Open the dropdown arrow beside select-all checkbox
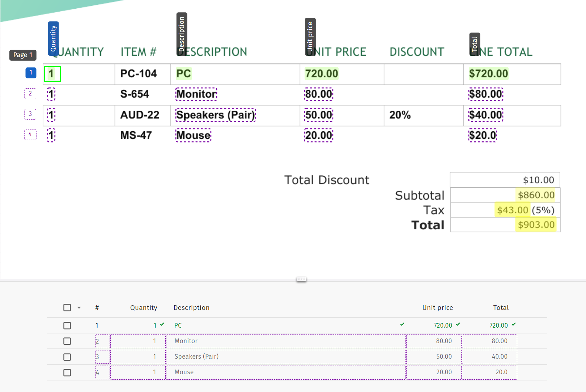Screen dimensions: 586x392 point(79,308)
